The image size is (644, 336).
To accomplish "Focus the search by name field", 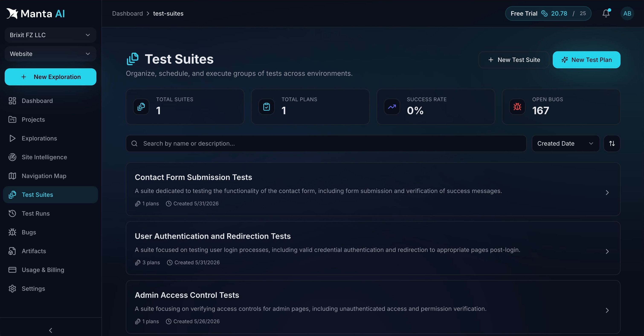I will 326,143.
